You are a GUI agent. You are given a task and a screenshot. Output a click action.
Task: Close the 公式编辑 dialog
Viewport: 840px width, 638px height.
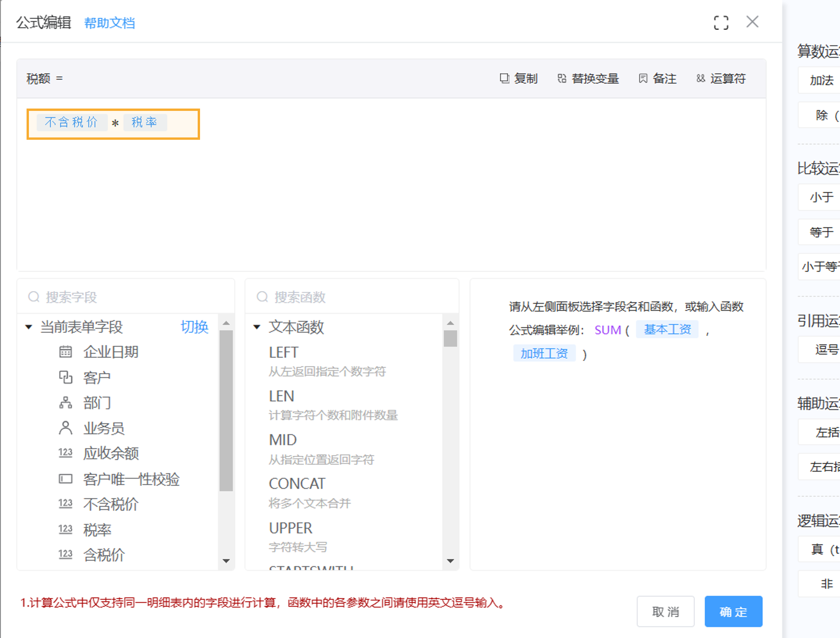(x=752, y=22)
